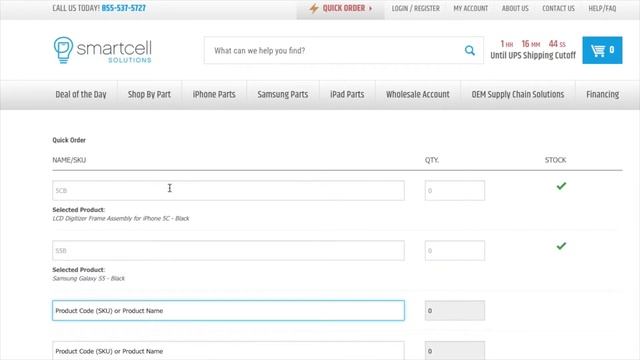The image size is (640, 360).
Task: Click the NAME/SKU column header
Action: (69, 160)
